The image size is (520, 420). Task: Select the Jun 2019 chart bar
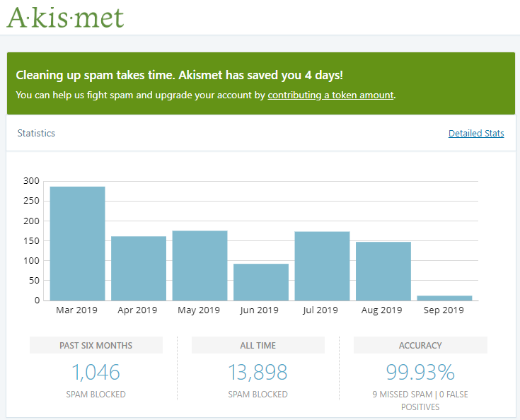pyautogui.click(x=261, y=282)
